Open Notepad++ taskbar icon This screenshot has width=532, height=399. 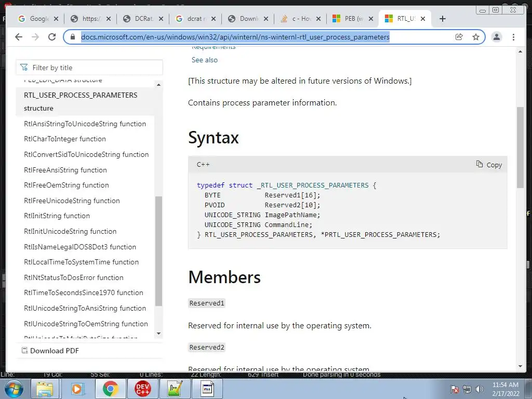pos(175,389)
